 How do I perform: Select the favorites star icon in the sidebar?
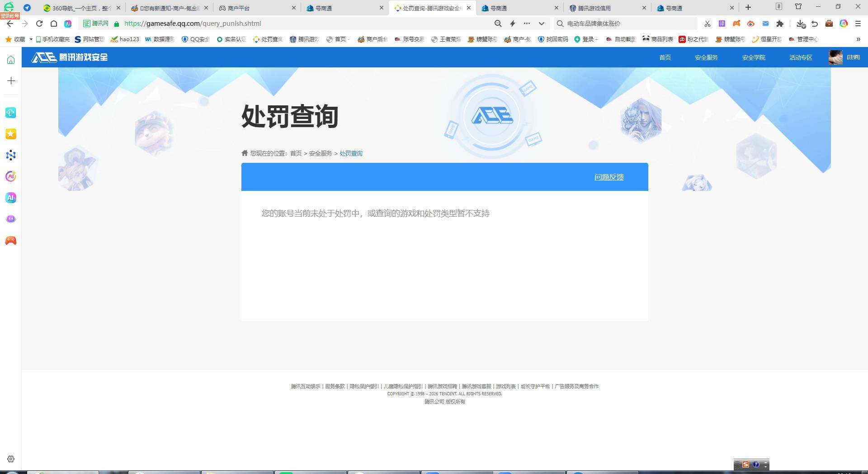point(10,134)
